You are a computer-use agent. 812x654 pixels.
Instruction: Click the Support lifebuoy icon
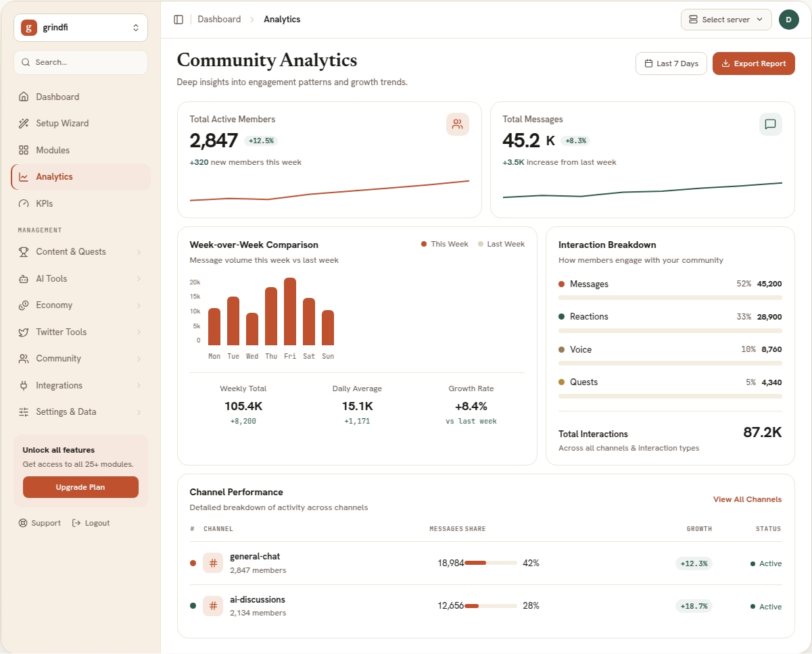pos(23,523)
